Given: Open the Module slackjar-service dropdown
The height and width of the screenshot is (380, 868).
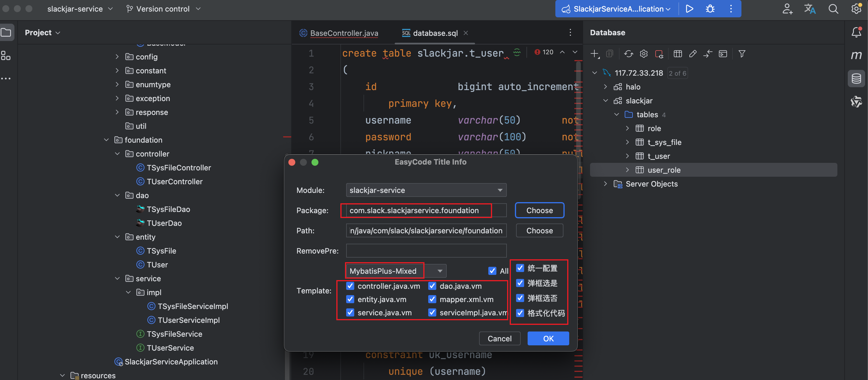Looking at the screenshot, I should tap(426, 190).
